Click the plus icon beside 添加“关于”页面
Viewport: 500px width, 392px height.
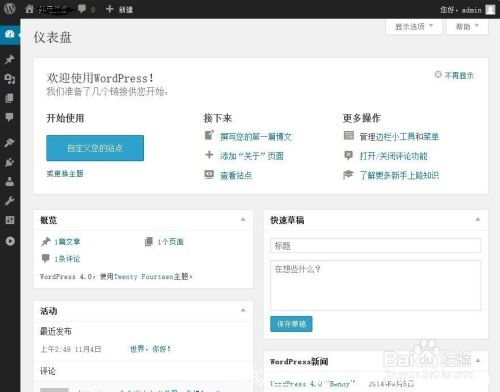click(209, 155)
